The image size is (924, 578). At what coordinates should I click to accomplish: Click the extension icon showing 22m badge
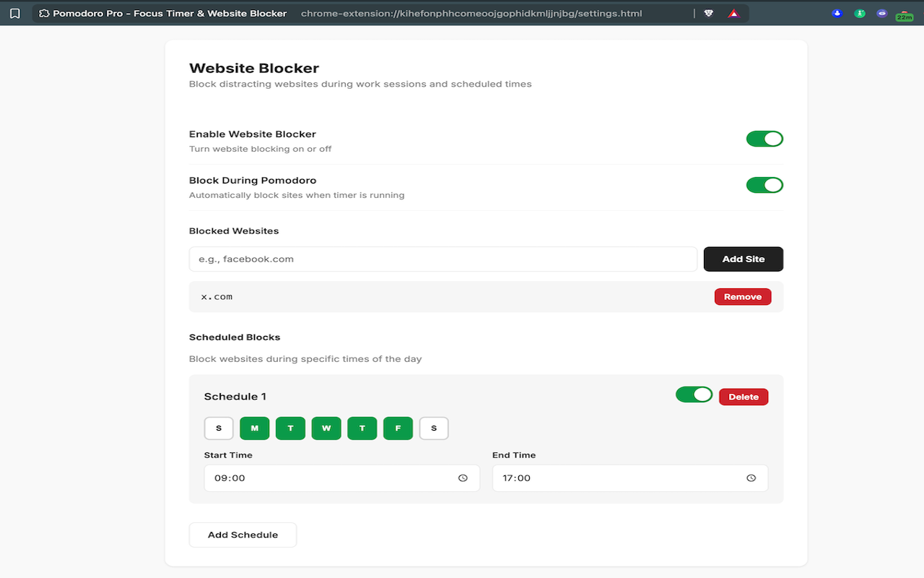[904, 13]
